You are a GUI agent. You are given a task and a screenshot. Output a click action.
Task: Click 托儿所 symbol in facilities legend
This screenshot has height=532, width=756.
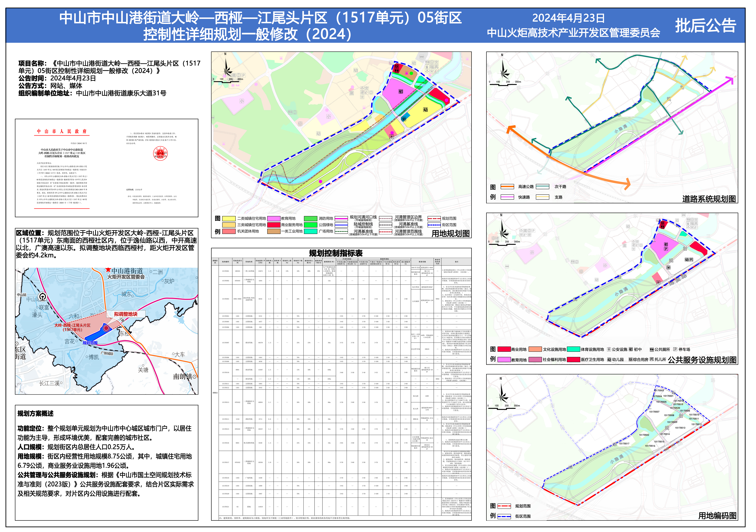[x=652, y=360]
